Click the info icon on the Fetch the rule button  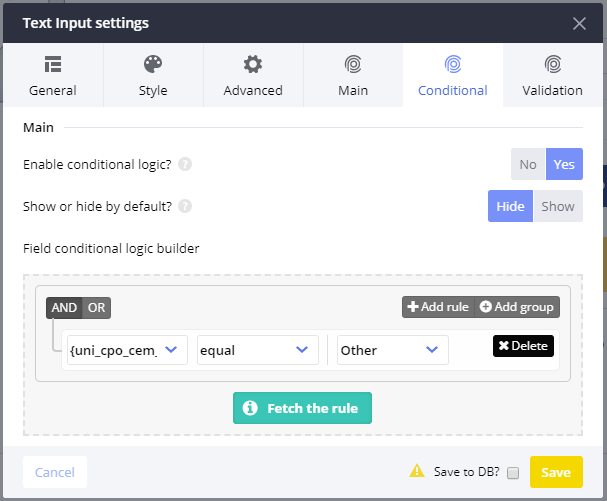[x=250, y=408]
